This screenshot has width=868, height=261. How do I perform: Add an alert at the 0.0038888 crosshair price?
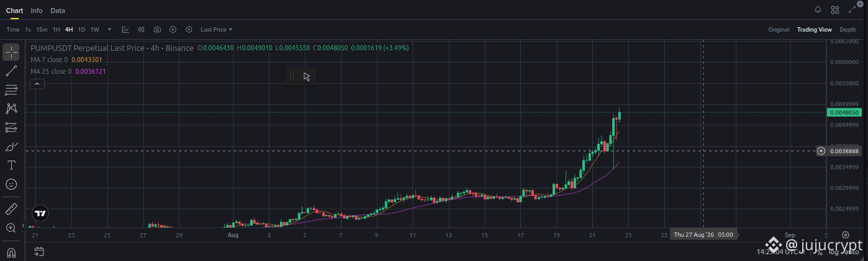pyautogui.click(x=821, y=151)
